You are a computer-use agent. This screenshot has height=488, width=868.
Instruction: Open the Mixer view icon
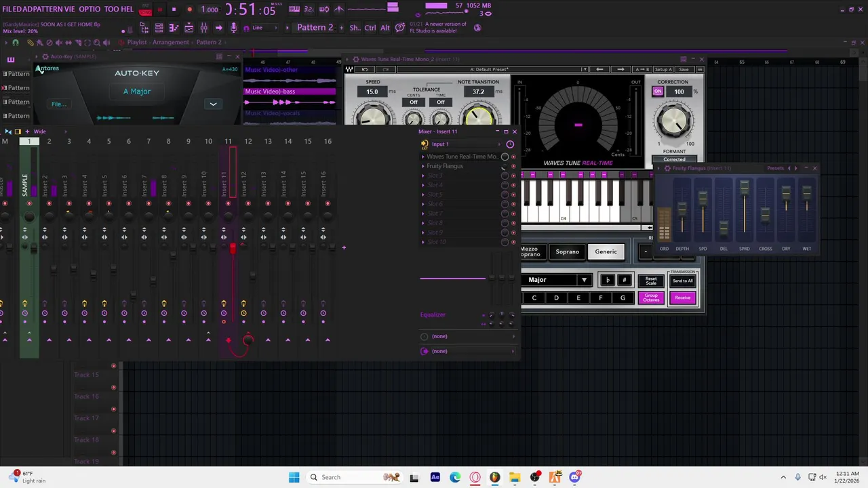tap(203, 28)
